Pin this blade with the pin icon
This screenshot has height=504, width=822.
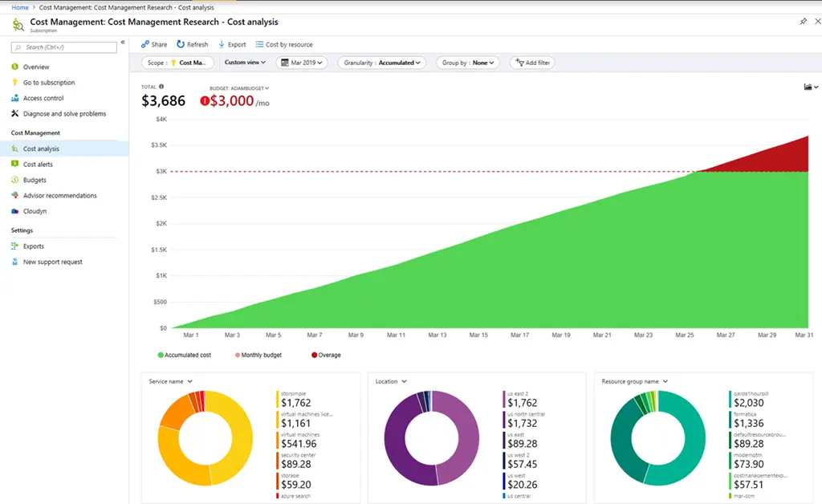coord(803,22)
